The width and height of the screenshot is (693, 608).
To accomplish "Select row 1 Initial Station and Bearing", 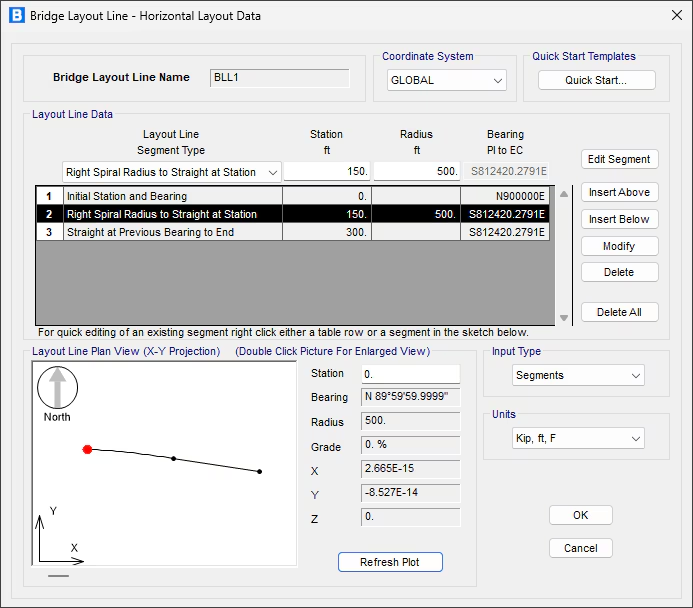I will pos(170,196).
